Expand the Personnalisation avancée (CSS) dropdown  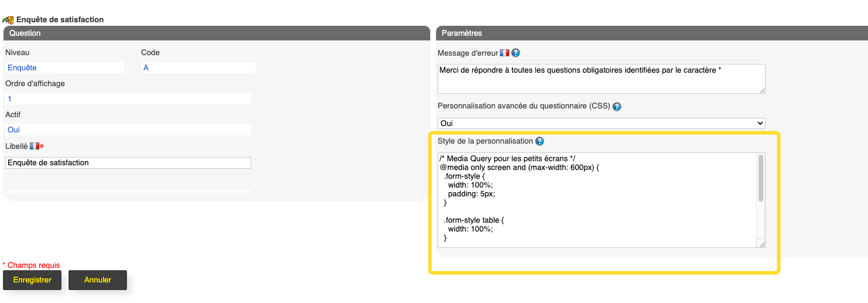[x=601, y=123]
